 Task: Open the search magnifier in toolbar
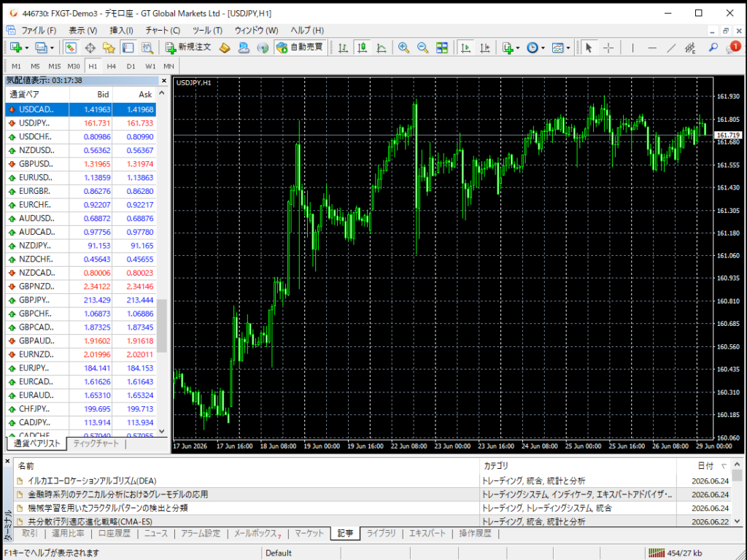point(713,47)
